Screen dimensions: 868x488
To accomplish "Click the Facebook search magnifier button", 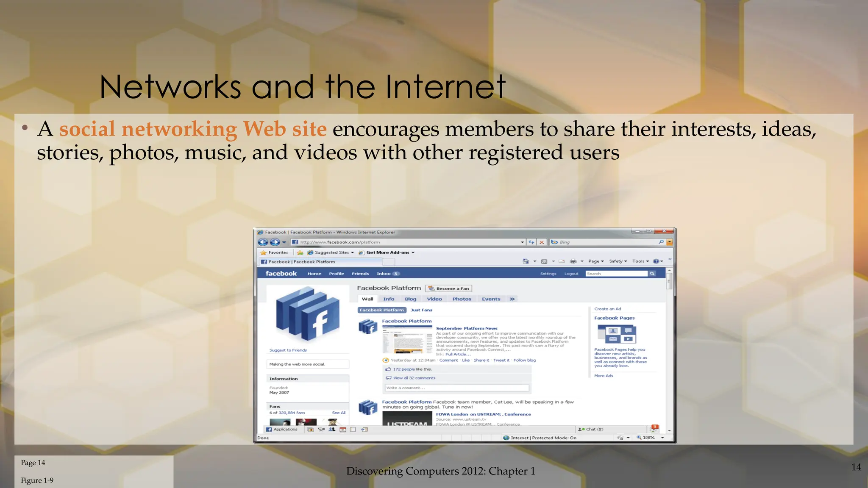I will click(x=652, y=274).
